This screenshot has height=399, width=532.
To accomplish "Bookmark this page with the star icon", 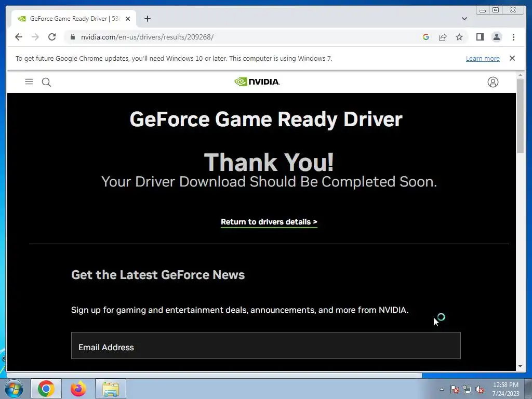I will (x=459, y=37).
